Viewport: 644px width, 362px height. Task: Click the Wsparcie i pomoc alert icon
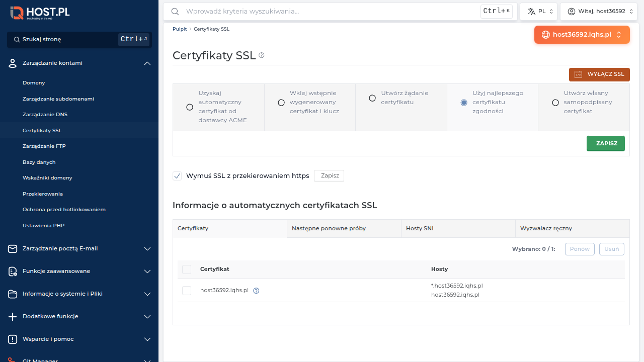pyautogui.click(x=13, y=339)
